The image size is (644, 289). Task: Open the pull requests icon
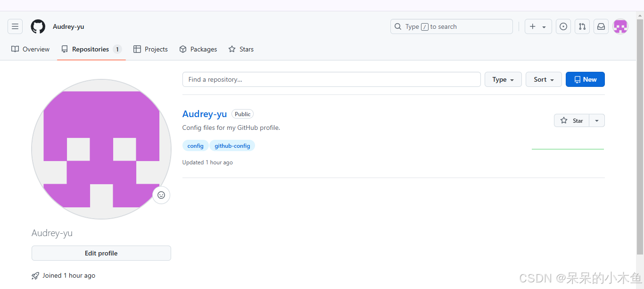pyautogui.click(x=582, y=26)
